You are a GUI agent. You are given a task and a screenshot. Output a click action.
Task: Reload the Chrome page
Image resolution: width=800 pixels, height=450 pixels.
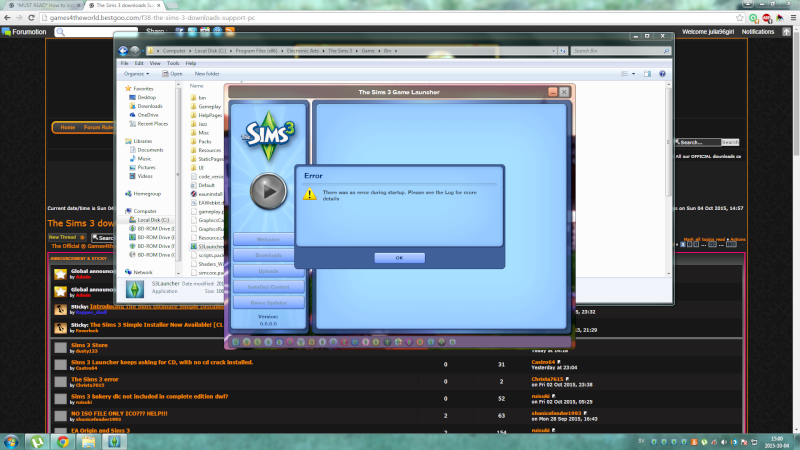(x=31, y=18)
